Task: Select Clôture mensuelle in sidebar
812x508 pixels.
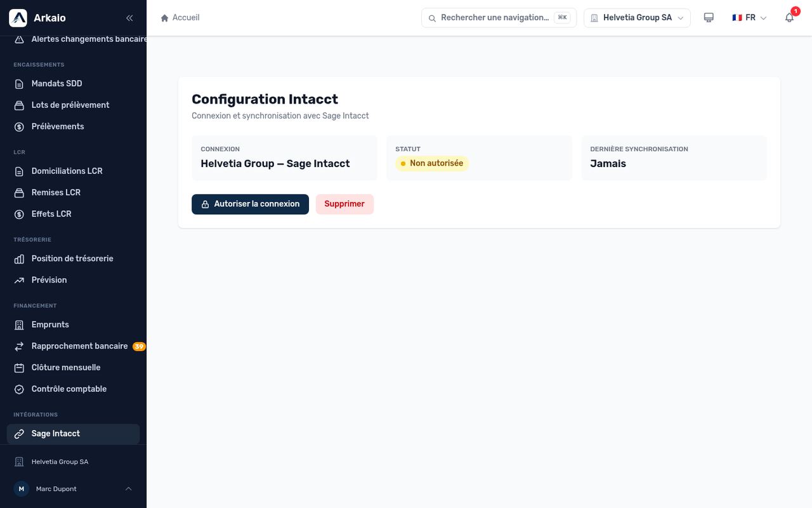Action: tap(73, 368)
